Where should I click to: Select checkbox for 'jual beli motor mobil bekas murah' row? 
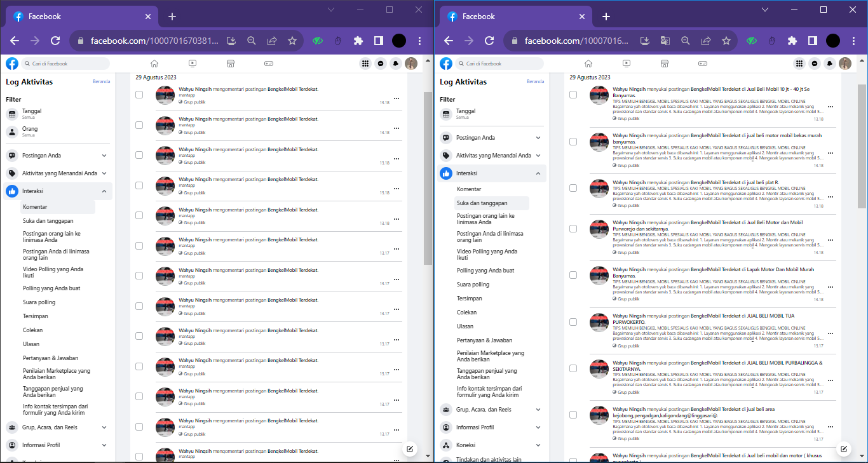pyautogui.click(x=573, y=141)
